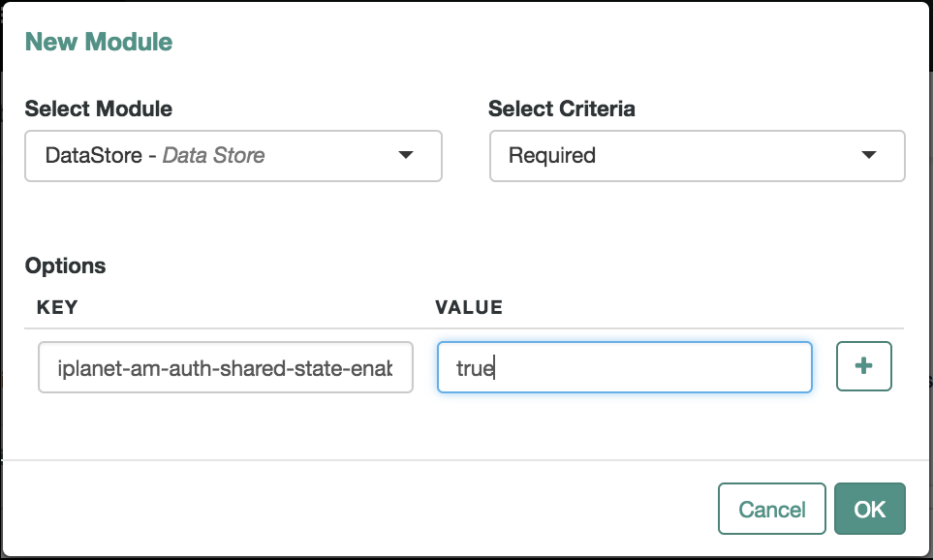Cancel the New Module dialog
The height and width of the screenshot is (560, 933).
pyautogui.click(x=772, y=509)
